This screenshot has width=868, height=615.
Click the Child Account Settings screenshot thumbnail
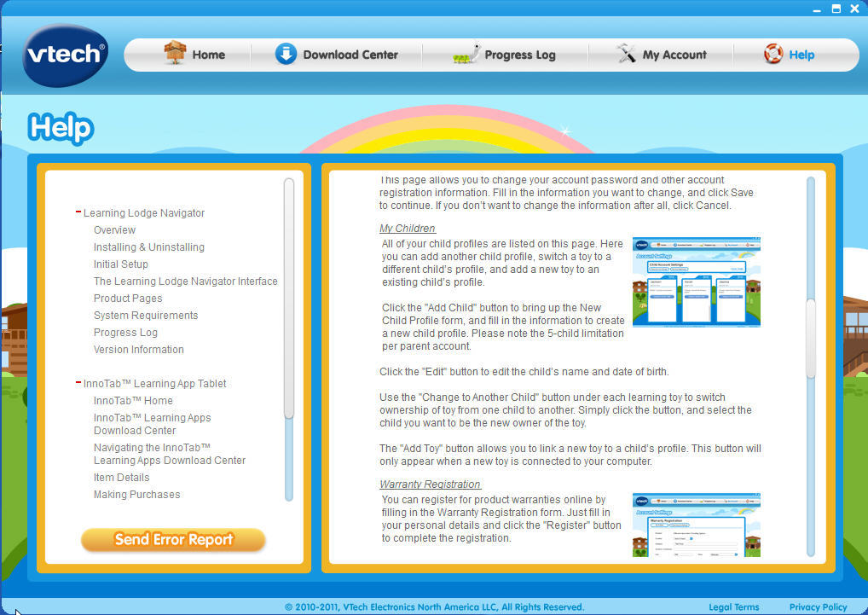(696, 281)
